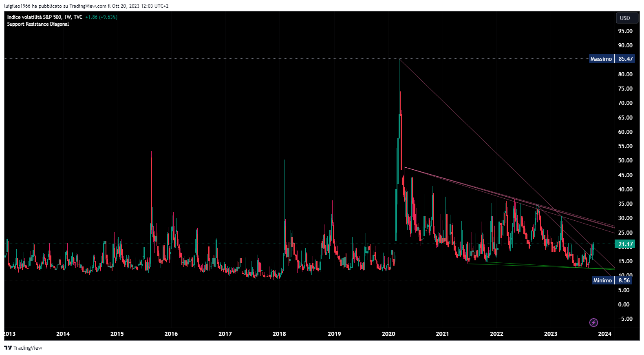Click the 2014 label on the time axis
Image resolution: width=644 pixels, height=355 pixels.
[63, 334]
